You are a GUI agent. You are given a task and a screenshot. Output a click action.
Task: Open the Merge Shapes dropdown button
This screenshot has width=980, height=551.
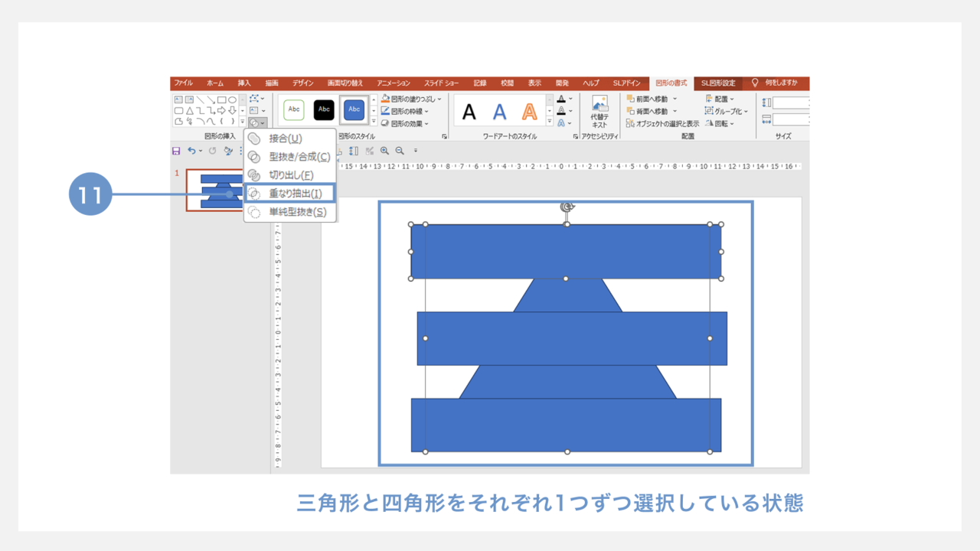point(257,122)
